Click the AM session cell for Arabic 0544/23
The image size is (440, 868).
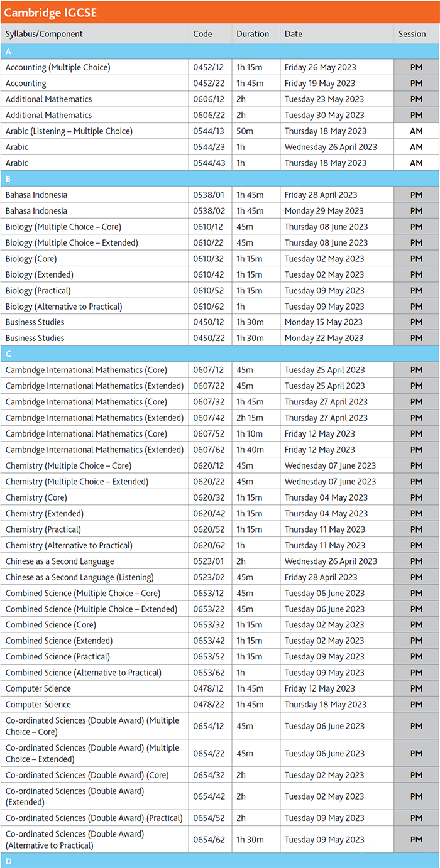tap(416, 147)
